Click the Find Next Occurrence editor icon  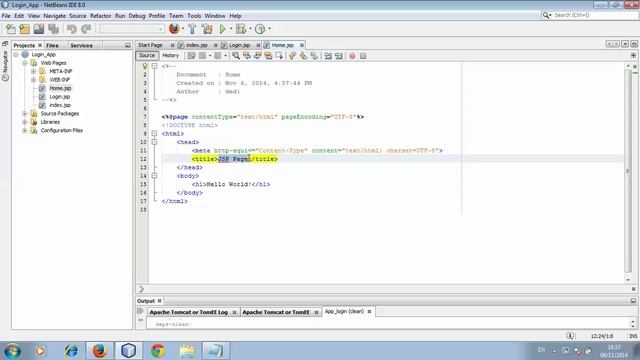point(258,56)
